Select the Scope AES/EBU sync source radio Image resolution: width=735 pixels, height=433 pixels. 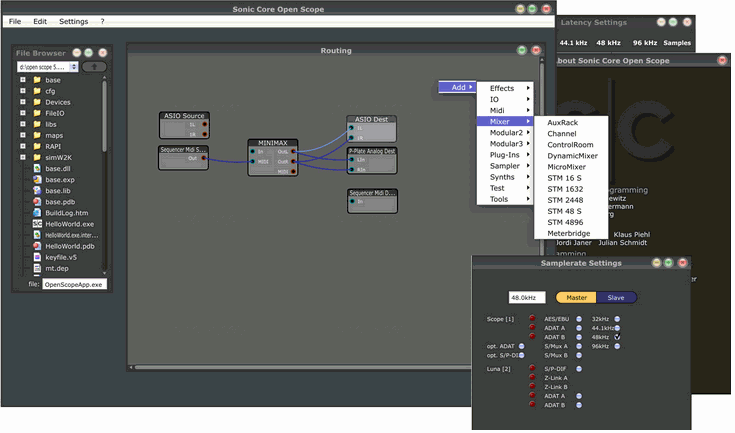[x=579, y=319]
